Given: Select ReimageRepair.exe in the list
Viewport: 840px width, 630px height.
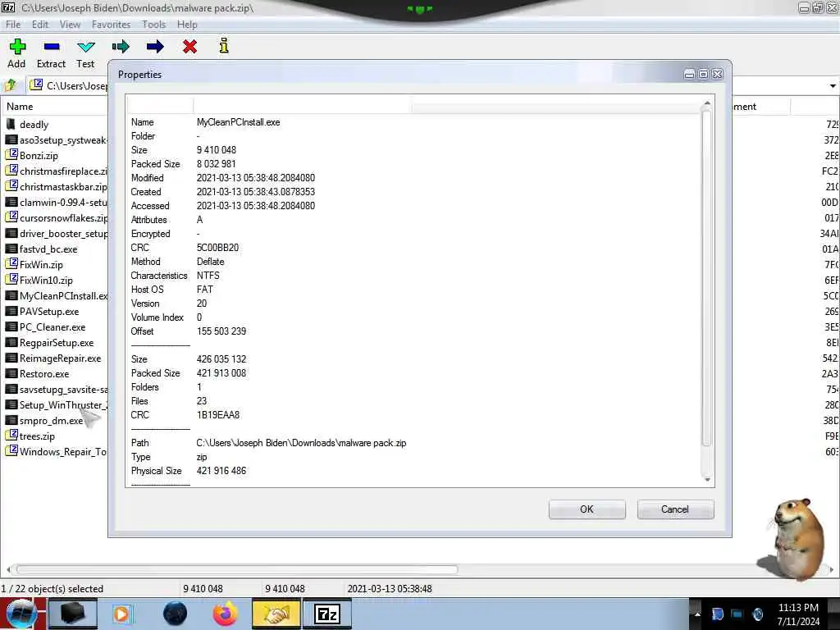Looking at the screenshot, I should pos(60,358).
